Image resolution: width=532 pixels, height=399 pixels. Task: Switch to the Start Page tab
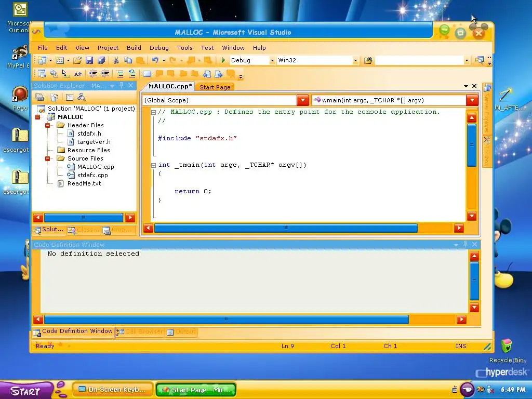tap(215, 87)
